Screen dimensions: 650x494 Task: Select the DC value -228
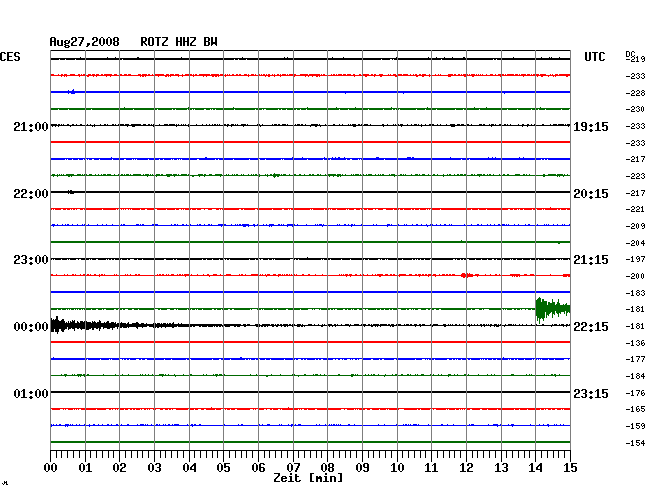635,93
